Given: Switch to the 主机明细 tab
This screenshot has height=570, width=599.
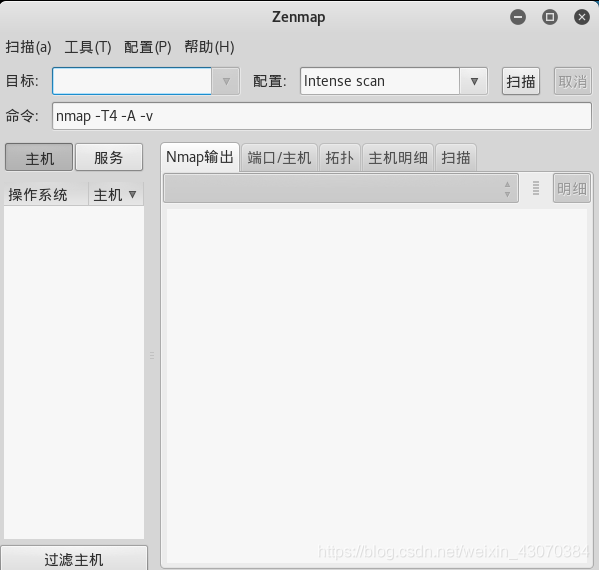Looking at the screenshot, I should (x=398, y=157).
